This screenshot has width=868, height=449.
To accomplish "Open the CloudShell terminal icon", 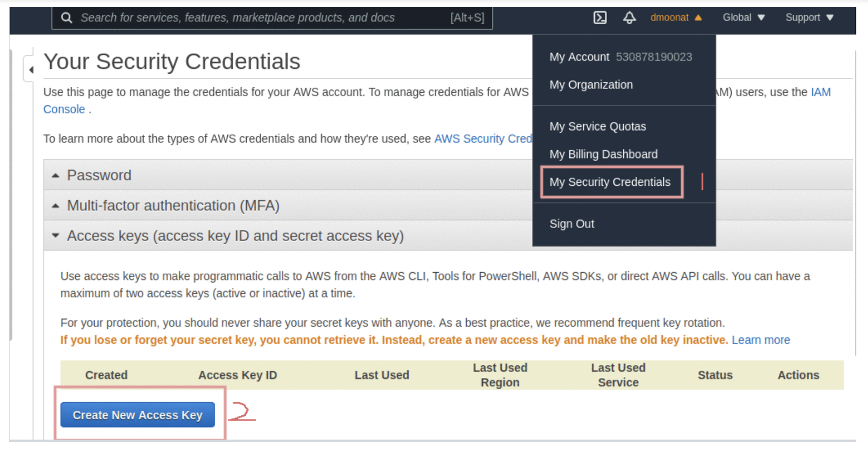I will (x=600, y=18).
